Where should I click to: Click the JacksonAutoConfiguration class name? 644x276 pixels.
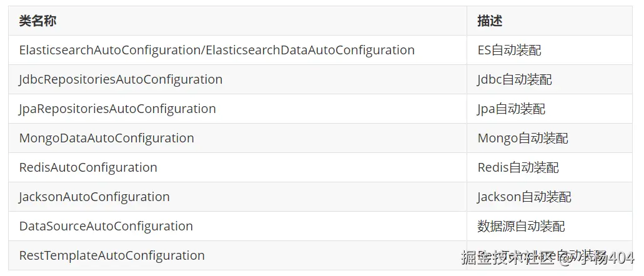[x=94, y=197]
